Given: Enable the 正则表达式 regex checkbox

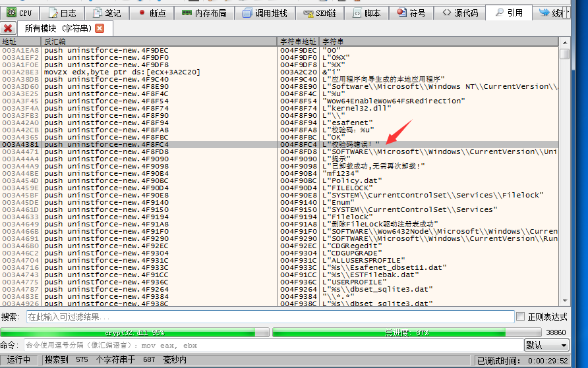Looking at the screenshot, I should [x=521, y=317].
